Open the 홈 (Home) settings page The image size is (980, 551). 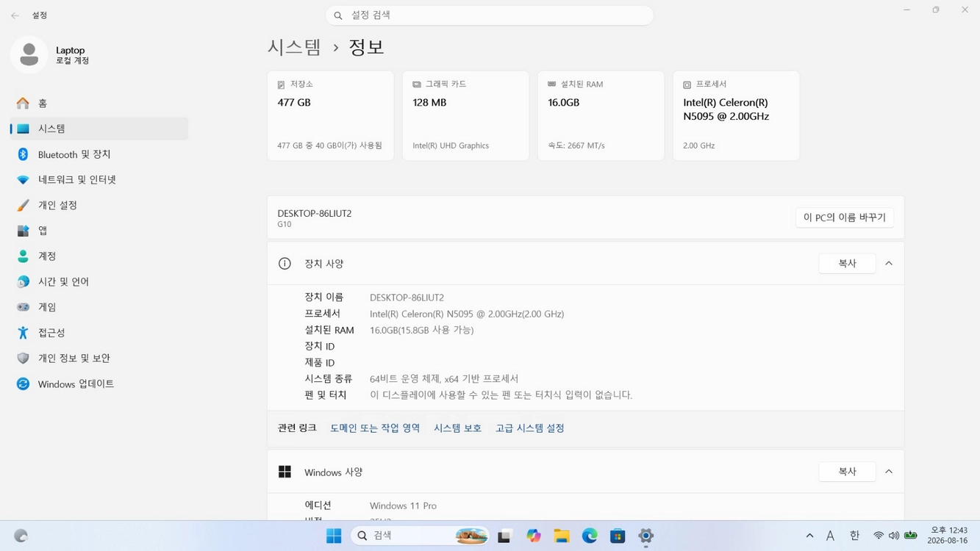[99, 104]
